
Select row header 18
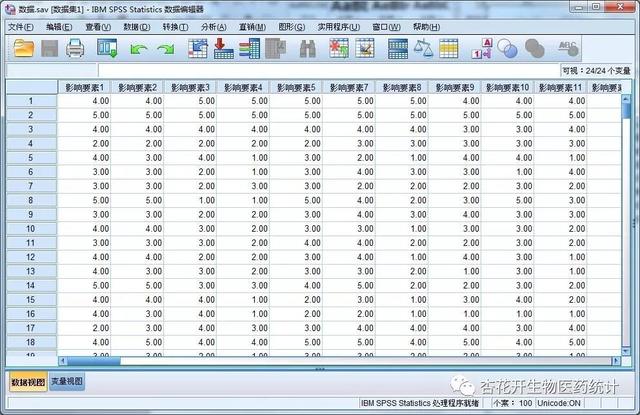(x=31, y=342)
